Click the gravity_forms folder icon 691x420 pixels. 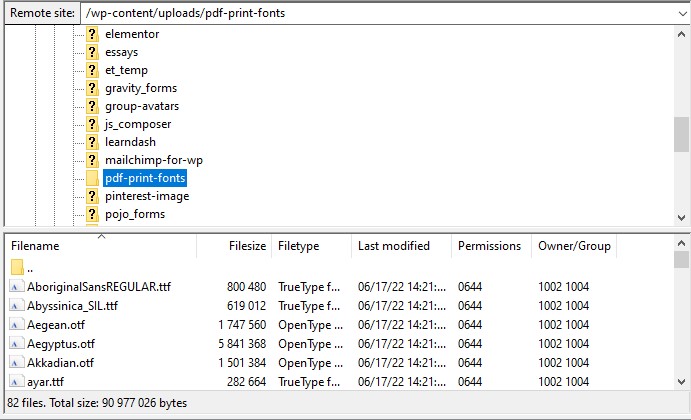click(92, 88)
